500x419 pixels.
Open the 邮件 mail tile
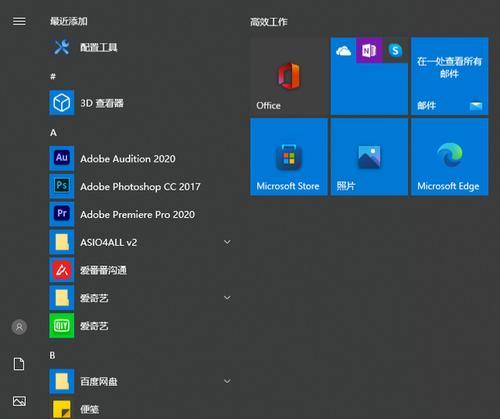pos(450,76)
